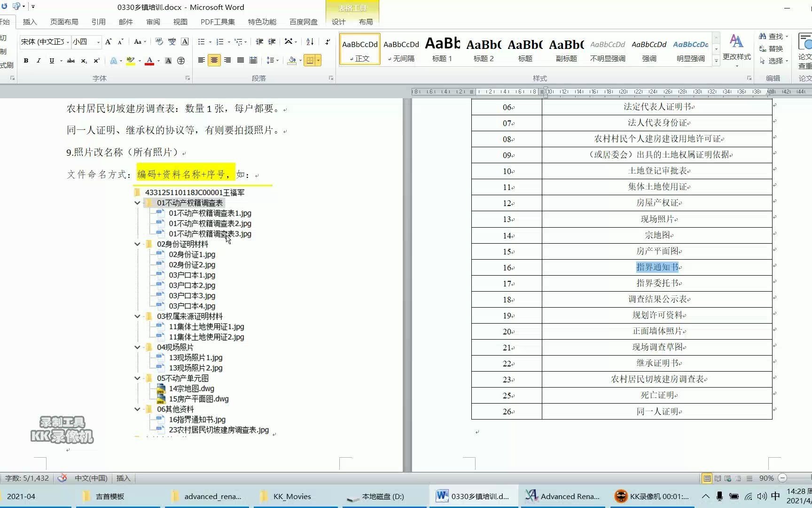
Task: Click the numbered list icon
Action: click(220, 42)
